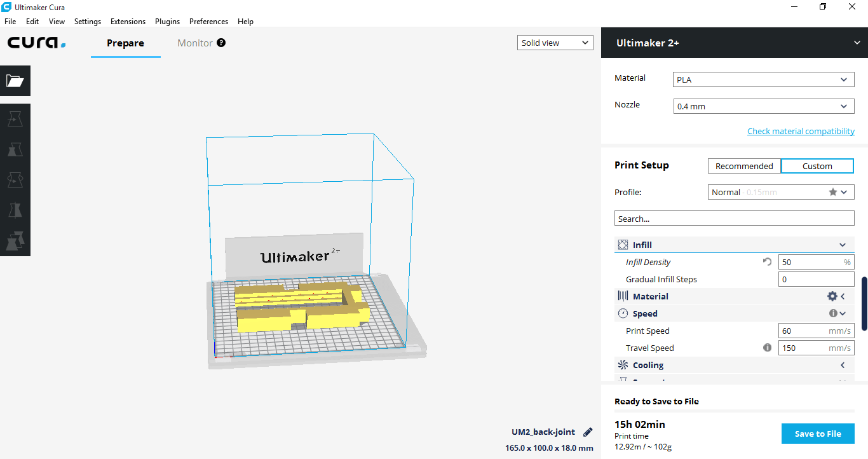Click the help icon next to Monitor

(221, 43)
